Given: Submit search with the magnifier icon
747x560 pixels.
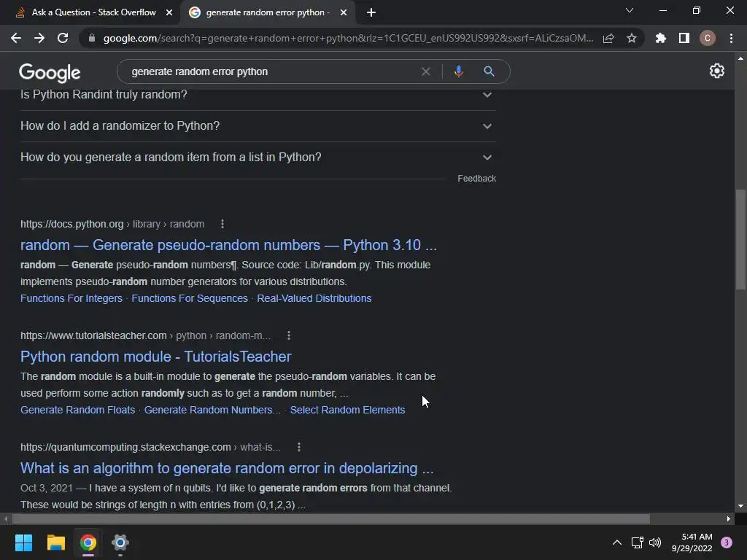Looking at the screenshot, I should (x=489, y=71).
